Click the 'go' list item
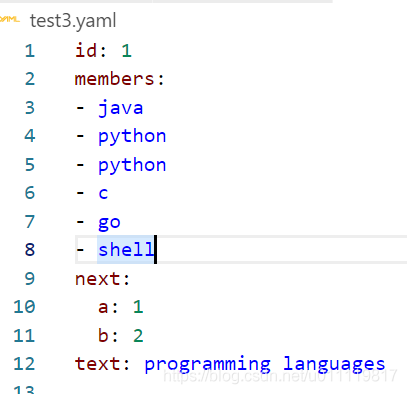407x394 pixels. coord(109,223)
